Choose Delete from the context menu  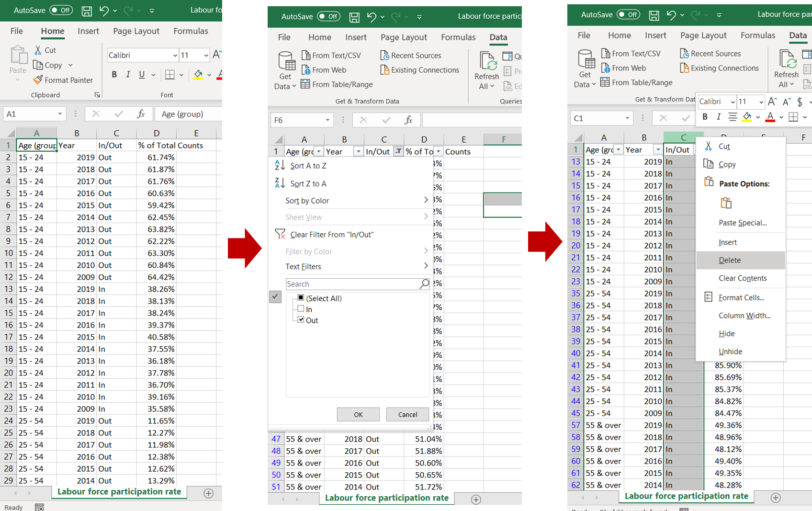pos(730,260)
